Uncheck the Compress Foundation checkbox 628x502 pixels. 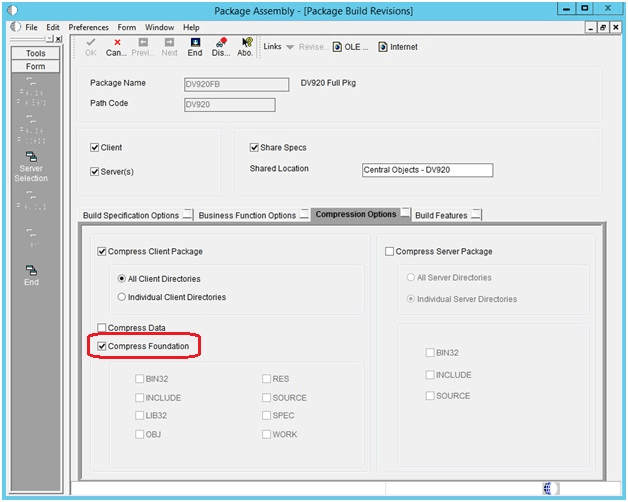(102, 346)
